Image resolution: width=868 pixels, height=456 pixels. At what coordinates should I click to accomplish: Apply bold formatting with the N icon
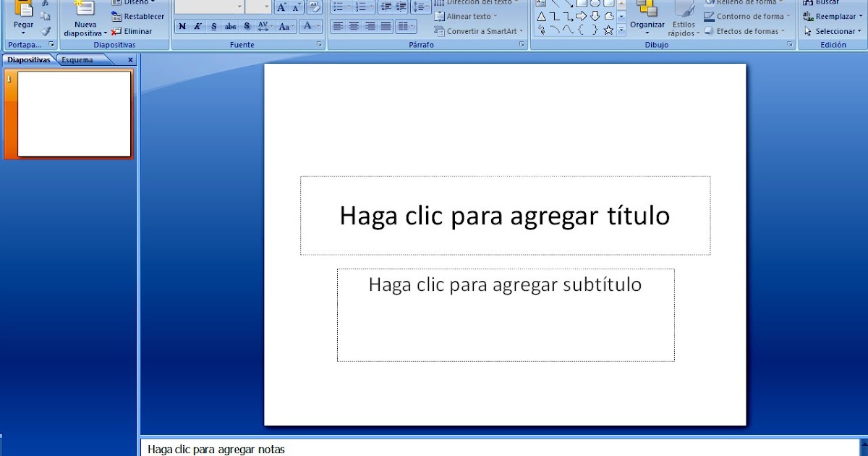tap(182, 26)
